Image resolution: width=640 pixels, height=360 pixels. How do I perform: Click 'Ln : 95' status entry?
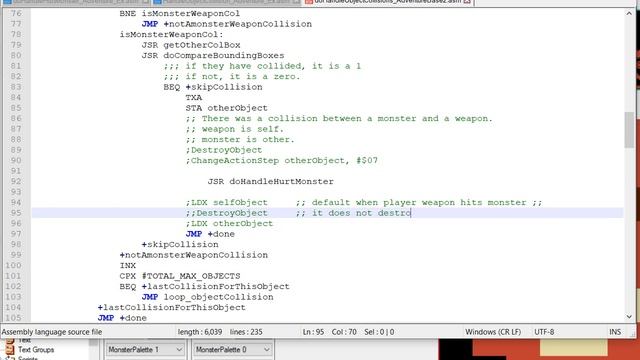[x=313, y=332]
